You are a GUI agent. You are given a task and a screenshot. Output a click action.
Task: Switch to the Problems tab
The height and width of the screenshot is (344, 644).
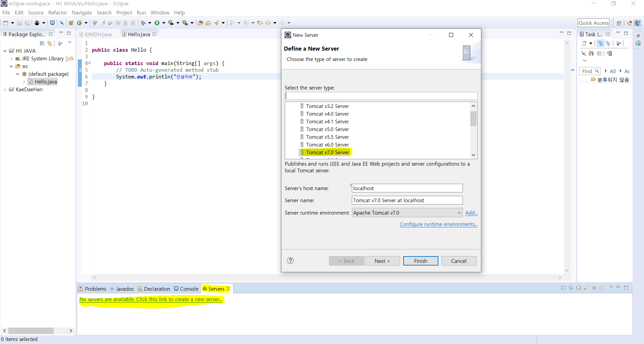[x=92, y=289]
